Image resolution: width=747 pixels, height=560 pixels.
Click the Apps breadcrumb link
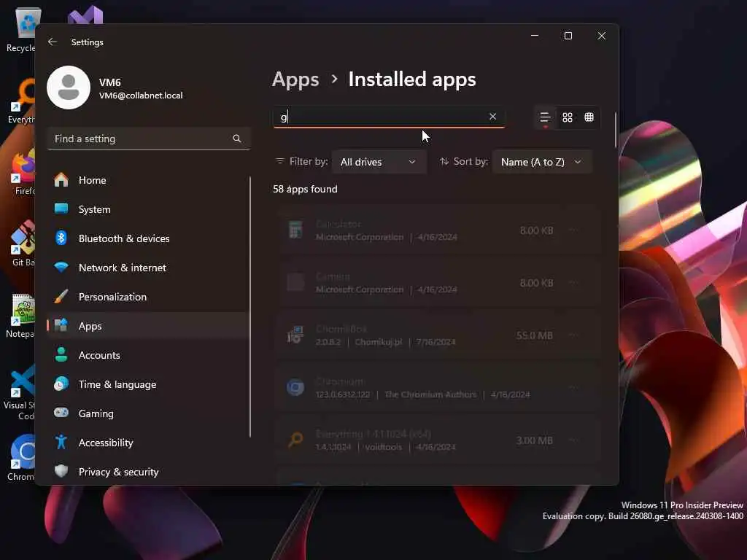coord(295,79)
